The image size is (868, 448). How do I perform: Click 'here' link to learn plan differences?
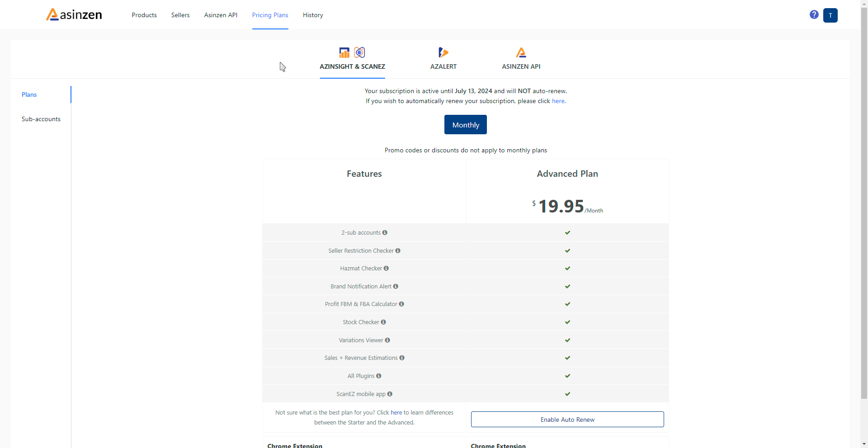396,412
